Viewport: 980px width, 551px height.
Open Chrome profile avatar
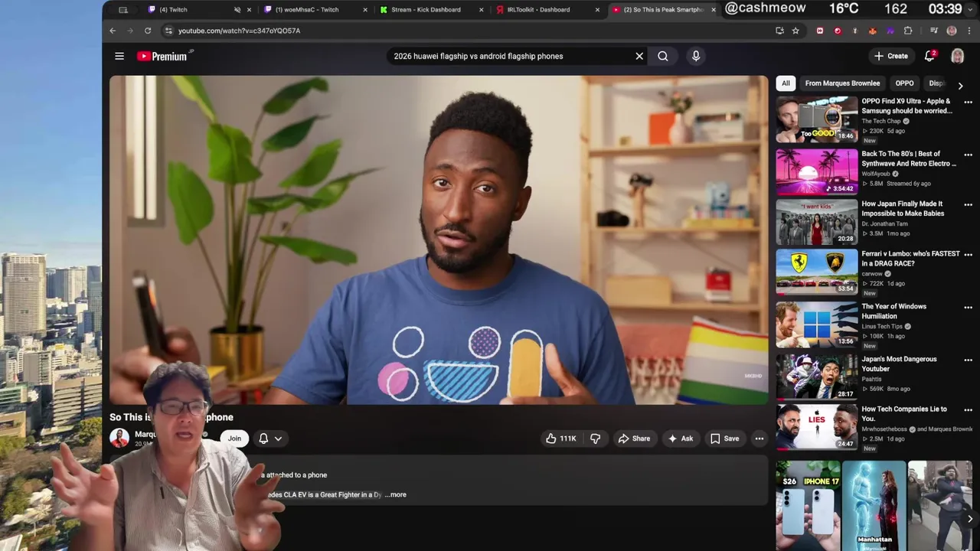tap(952, 31)
